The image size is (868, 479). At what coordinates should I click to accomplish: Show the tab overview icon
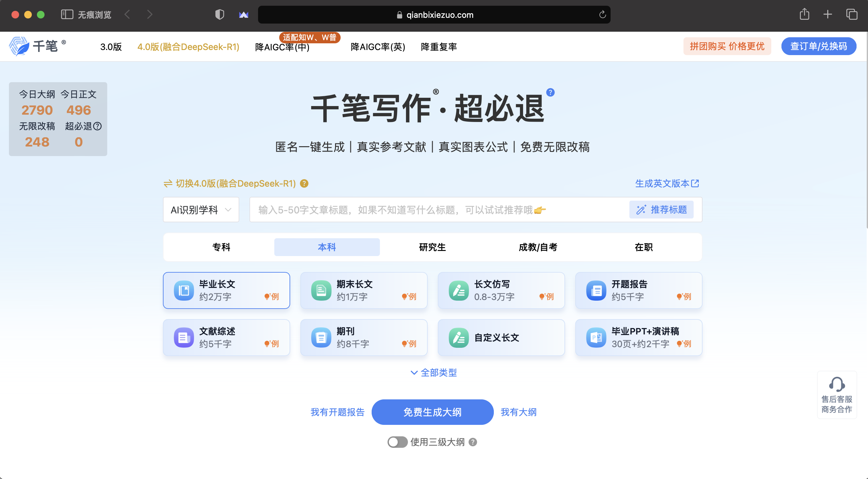[x=851, y=14]
